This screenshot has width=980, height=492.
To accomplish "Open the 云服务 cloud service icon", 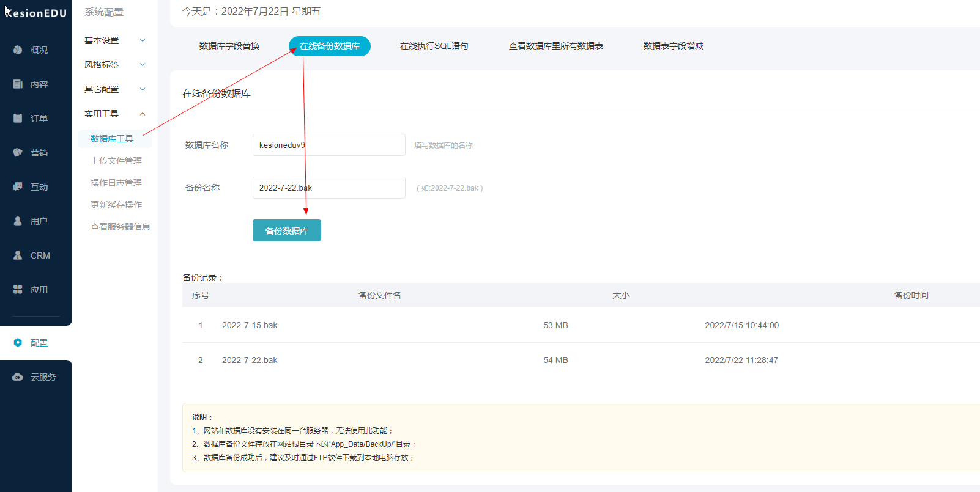I will (18, 377).
